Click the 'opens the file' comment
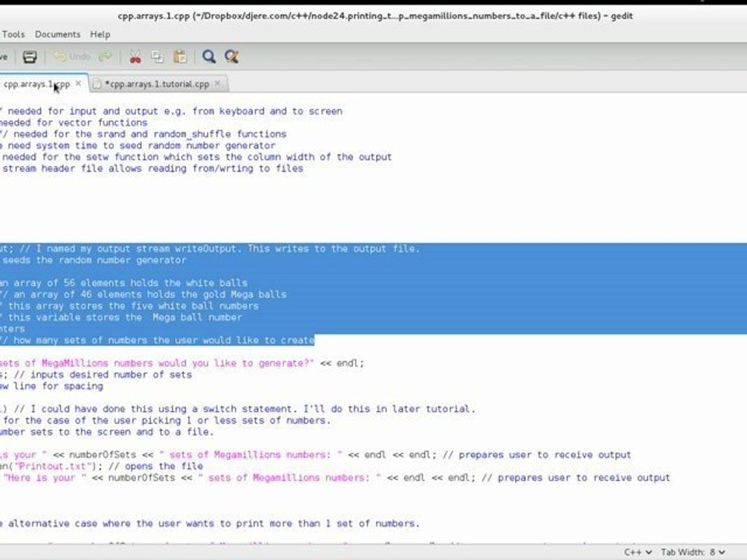The width and height of the screenshot is (747, 560). point(156,466)
